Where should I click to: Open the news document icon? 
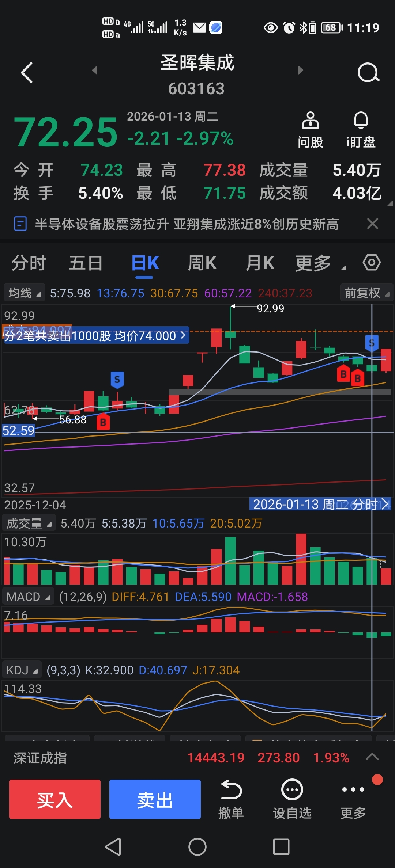(20, 224)
